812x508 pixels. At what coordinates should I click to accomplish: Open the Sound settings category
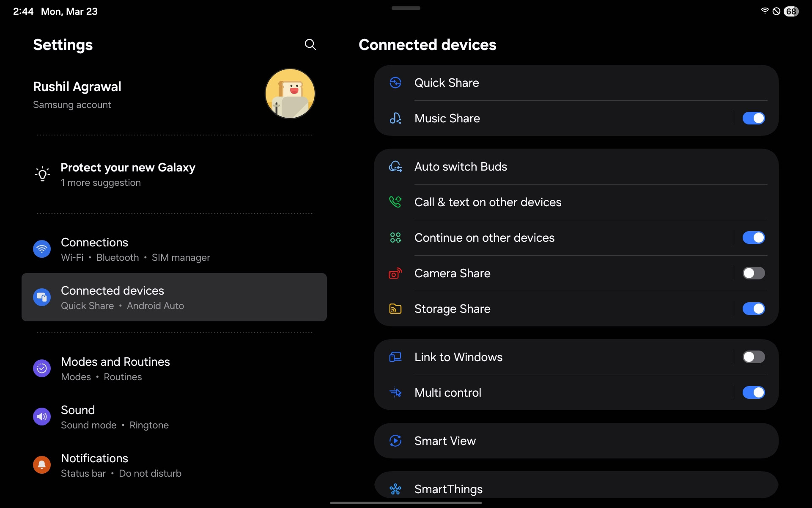point(174,417)
